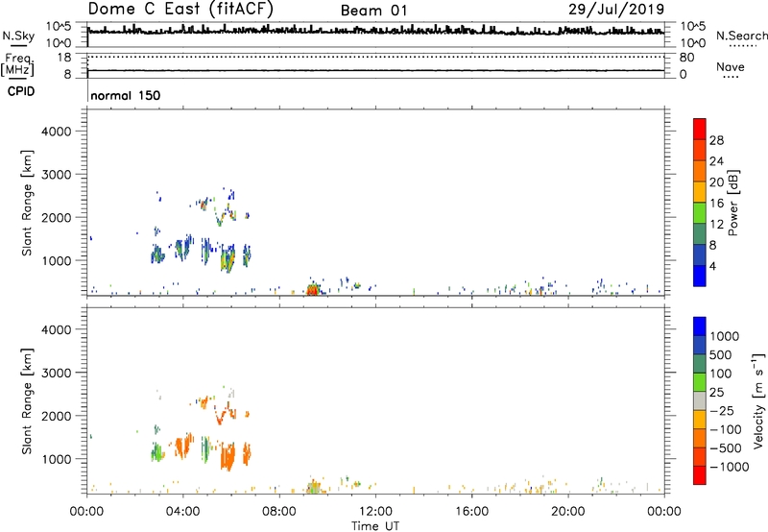The height and width of the screenshot is (532, 768).
Task: Click the "16" power colorbar label
Action: (x=716, y=204)
